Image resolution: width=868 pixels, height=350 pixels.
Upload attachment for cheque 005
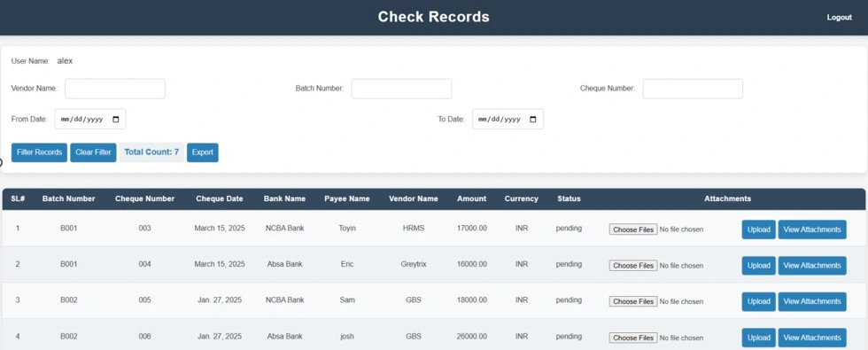coord(758,301)
